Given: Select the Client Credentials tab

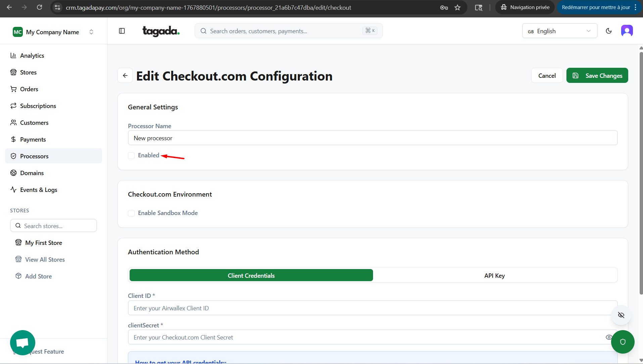Looking at the screenshot, I should tap(251, 275).
